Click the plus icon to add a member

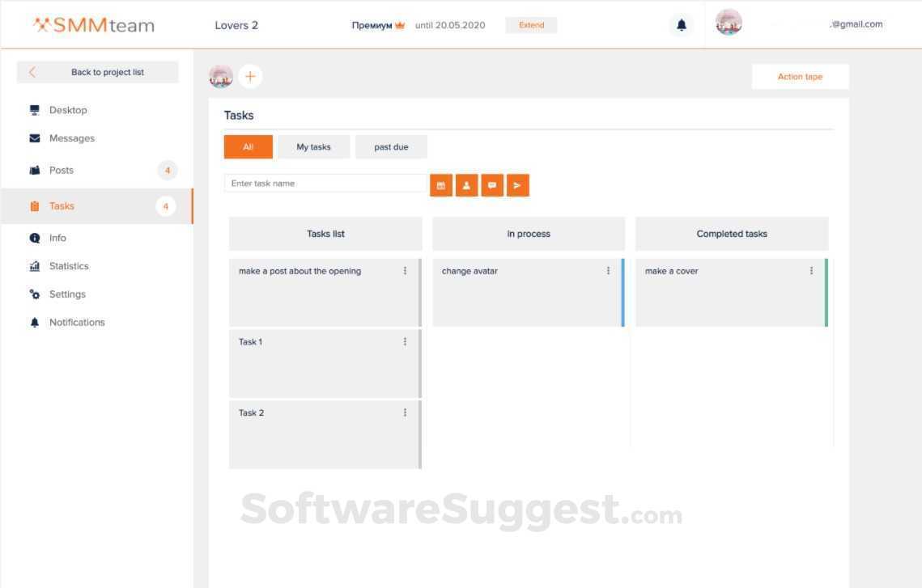[250, 76]
